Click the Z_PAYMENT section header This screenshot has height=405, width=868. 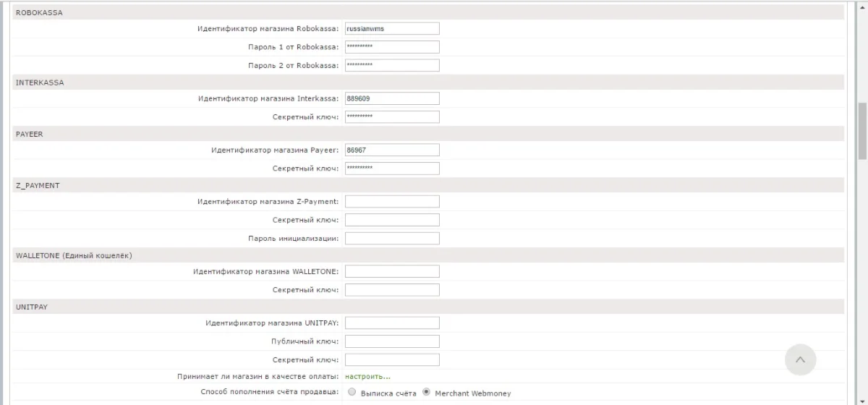428,185
